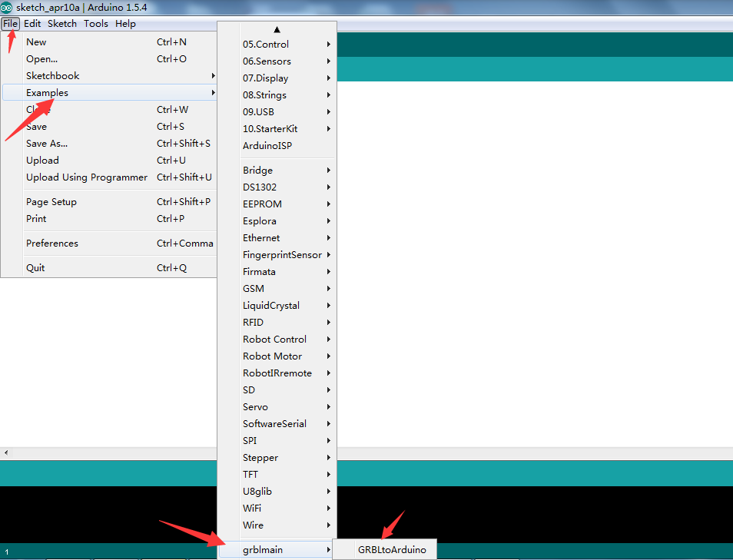
Task: Click the scroll-up arrow in examples list
Action: (277, 29)
